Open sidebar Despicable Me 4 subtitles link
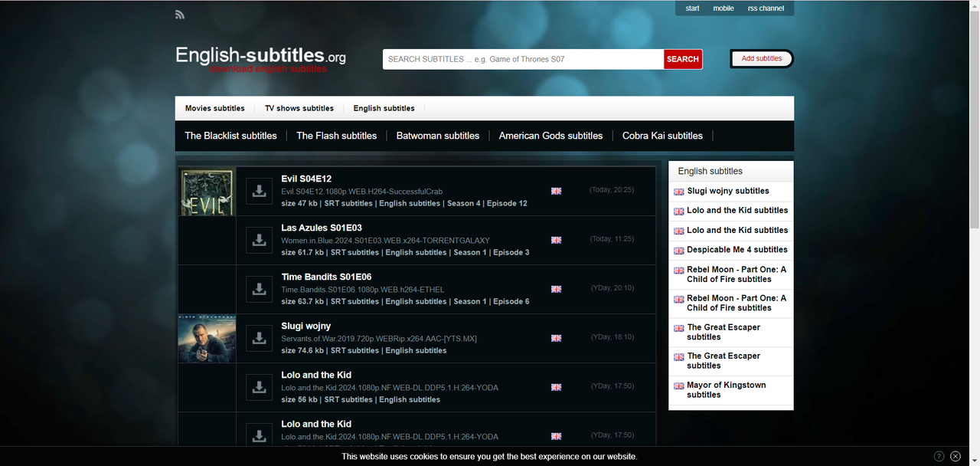The height and width of the screenshot is (466, 980). 737,250
